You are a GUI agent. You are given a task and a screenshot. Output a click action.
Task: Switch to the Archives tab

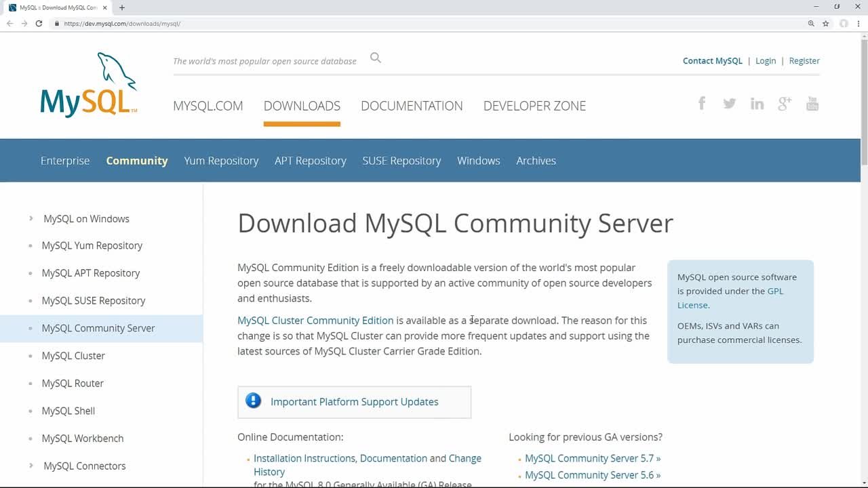(536, 161)
